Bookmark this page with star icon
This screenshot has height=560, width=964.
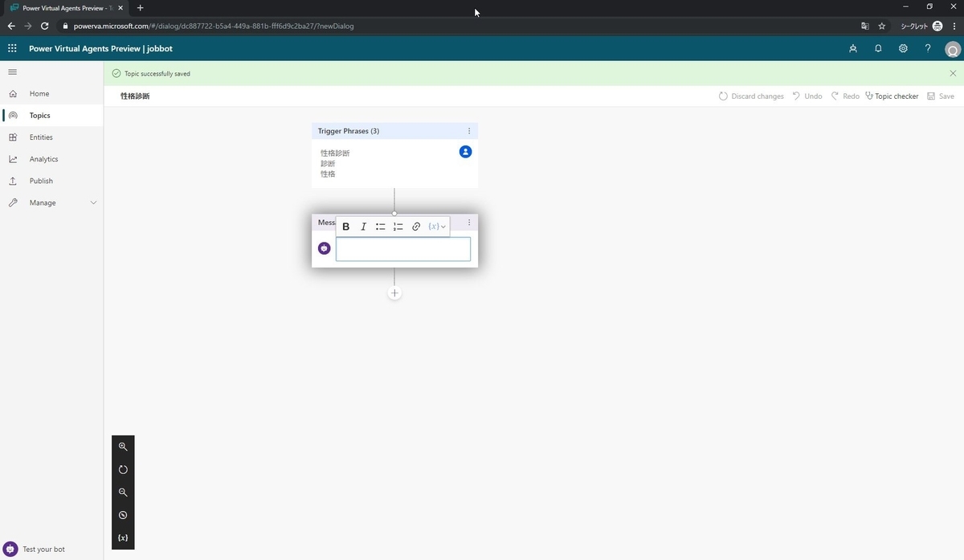882,26
